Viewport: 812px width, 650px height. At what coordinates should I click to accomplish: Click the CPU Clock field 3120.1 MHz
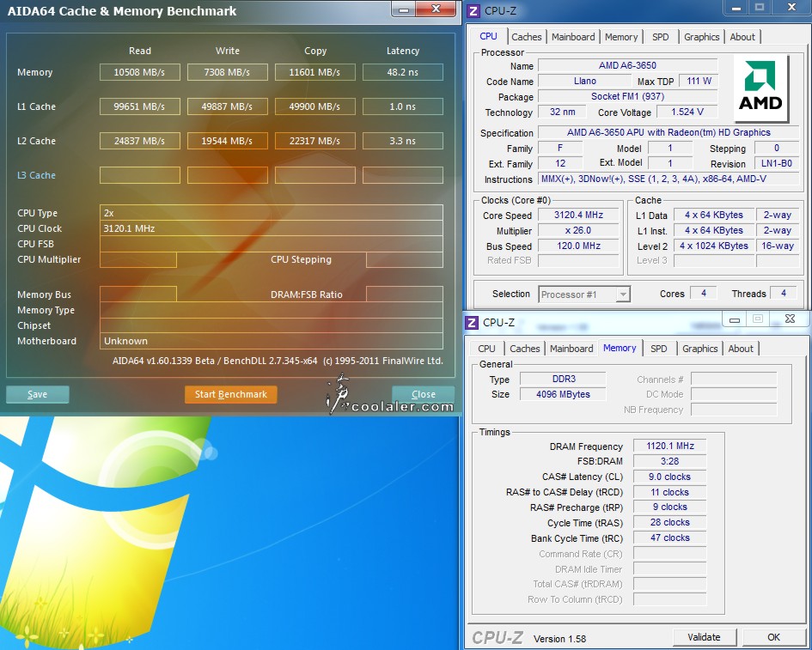pyautogui.click(x=272, y=228)
